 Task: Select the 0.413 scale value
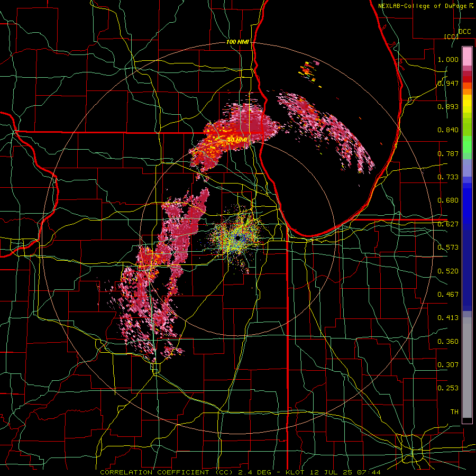448,318
